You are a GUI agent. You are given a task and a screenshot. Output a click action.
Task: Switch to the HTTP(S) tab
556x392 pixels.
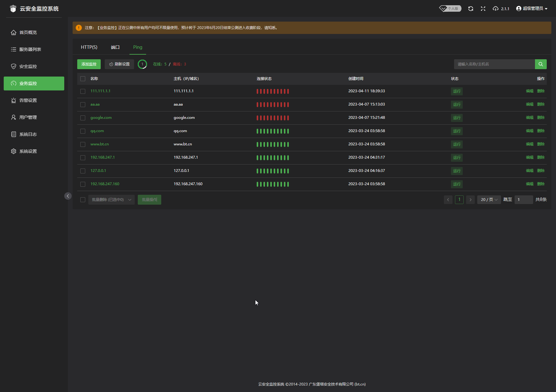click(89, 47)
